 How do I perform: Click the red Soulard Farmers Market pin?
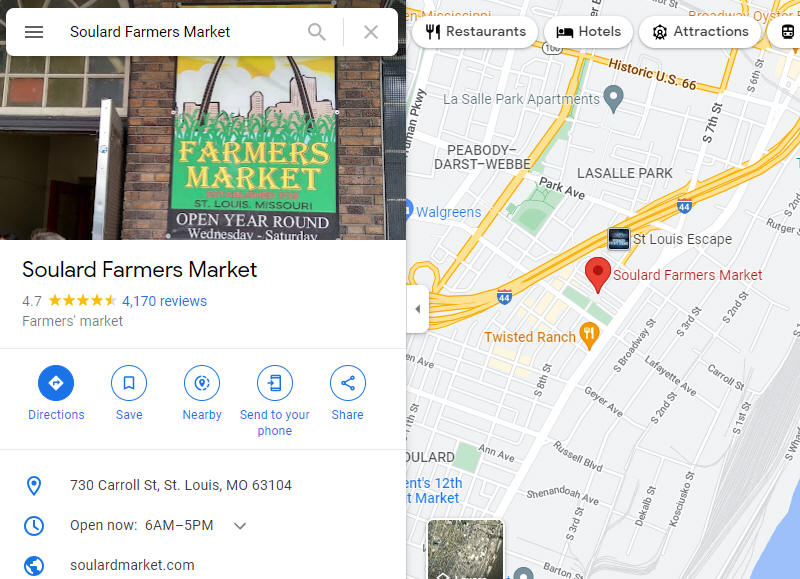(597, 274)
